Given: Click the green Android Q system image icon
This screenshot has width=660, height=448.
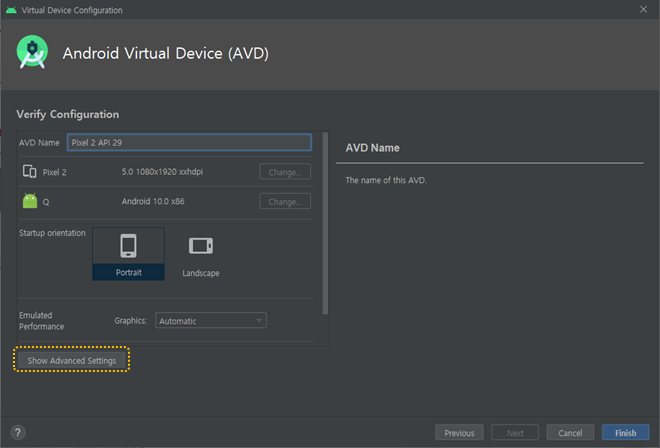Looking at the screenshot, I should pos(30,201).
